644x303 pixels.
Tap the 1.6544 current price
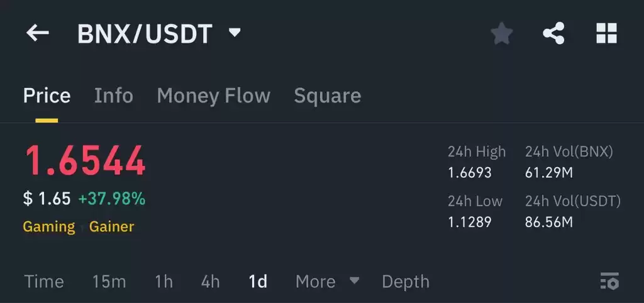pos(86,161)
